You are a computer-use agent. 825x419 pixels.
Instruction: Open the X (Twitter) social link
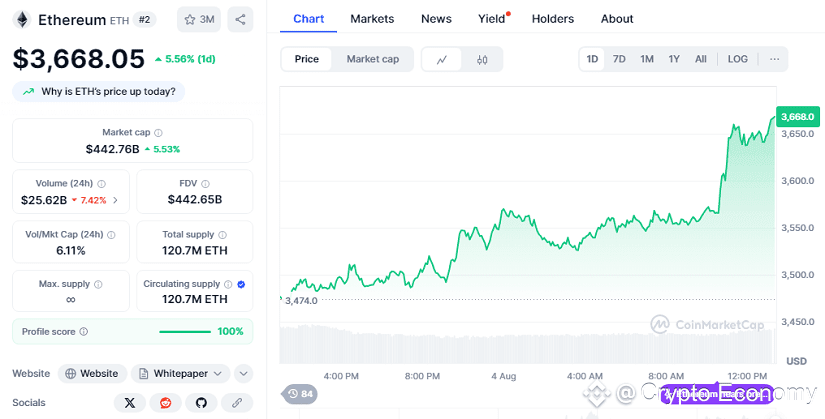pyautogui.click(x=129, y=403)
